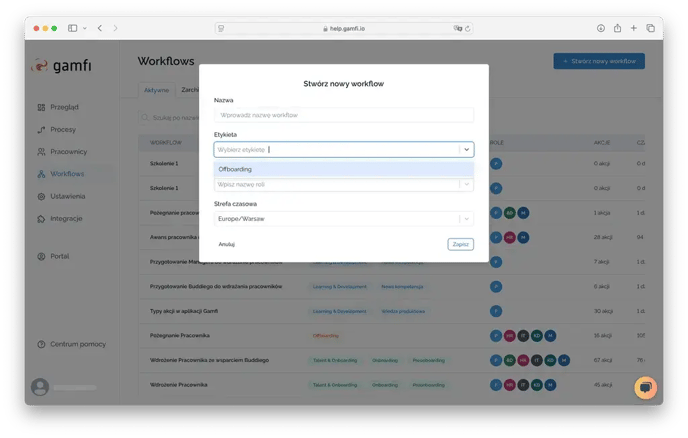Open Centrum pomocy help icon
The image size is (688, 438).
(x=41, y=344)
